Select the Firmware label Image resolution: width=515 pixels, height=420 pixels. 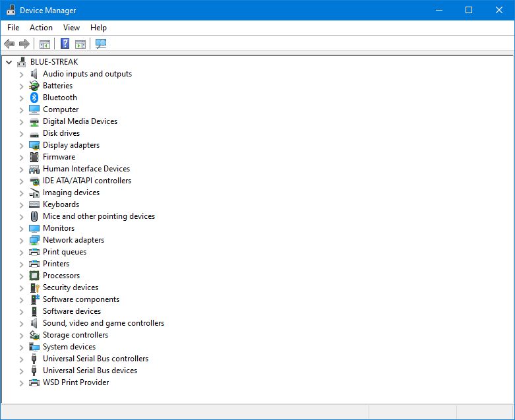click(59, 157)
